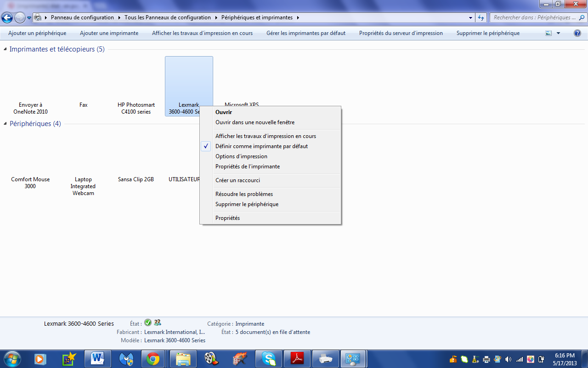Open the printer app on the taskbar
Viewport: 588px width, 368px height.
326,358
